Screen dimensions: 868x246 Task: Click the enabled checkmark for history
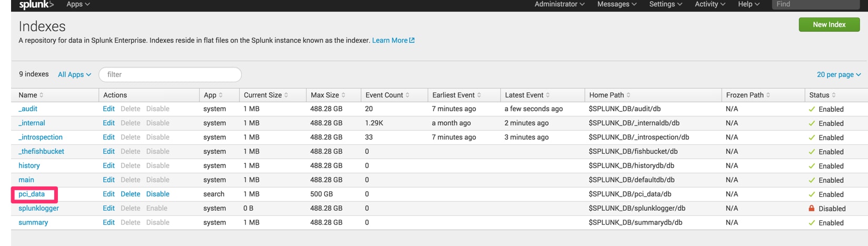click(x=812, y=166)
